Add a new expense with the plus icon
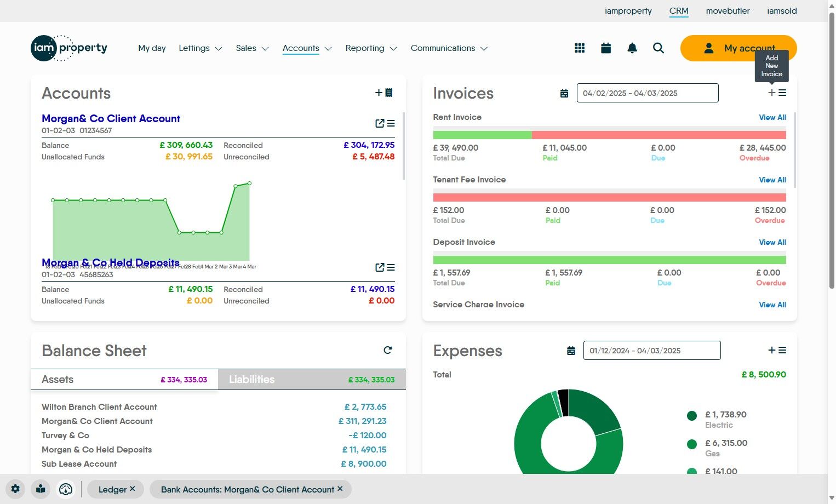The width and height of the screenshot is (836, 504). pos(772,350)
